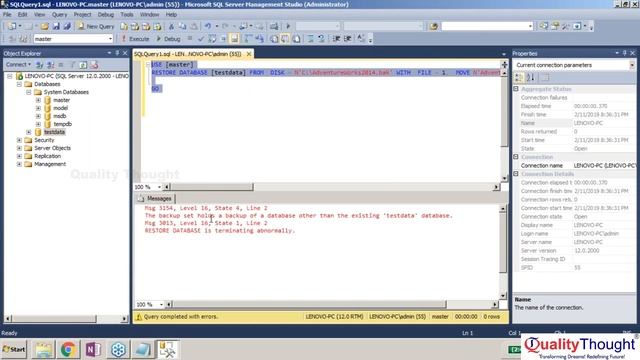The width and height of the screenshot is (640, 360).
Task: Expand the Server Objects folder
Action: coord(19,148)
